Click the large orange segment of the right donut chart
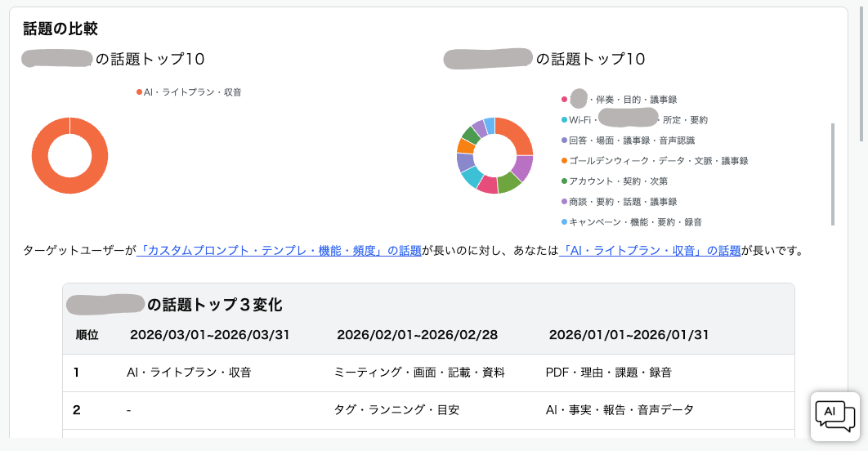Screen dimensions: 868x451 517,136
